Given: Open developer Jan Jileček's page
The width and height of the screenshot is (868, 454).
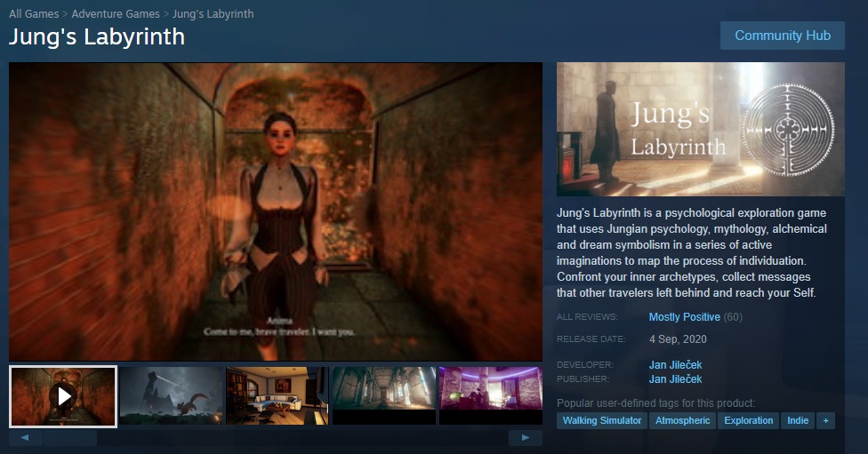Looking at the screenshot, I should (675, 365).
